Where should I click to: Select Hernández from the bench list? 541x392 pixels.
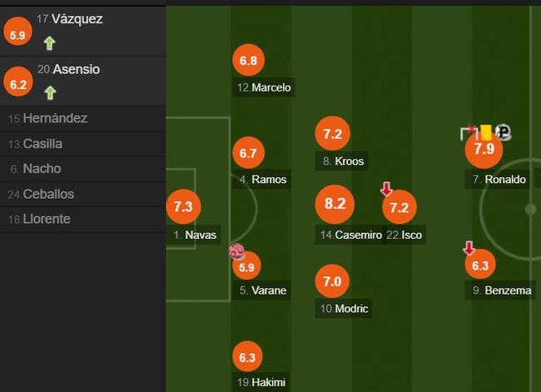coord(55,118)
